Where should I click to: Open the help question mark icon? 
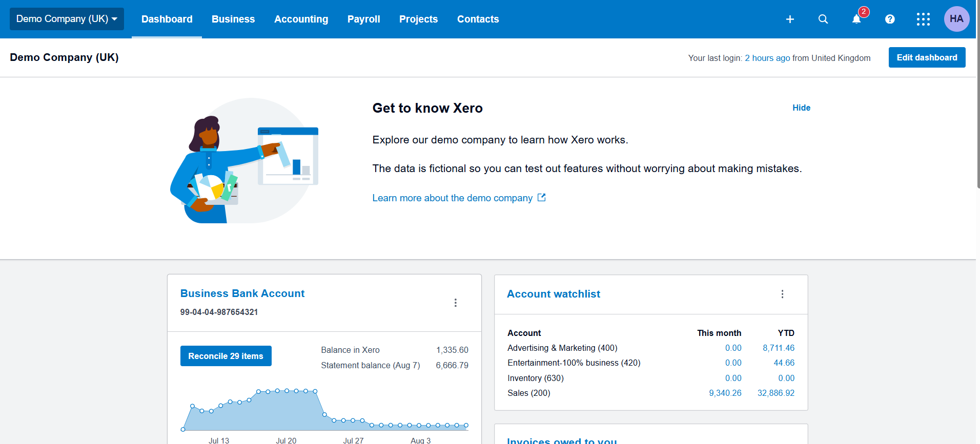point(890,19)
